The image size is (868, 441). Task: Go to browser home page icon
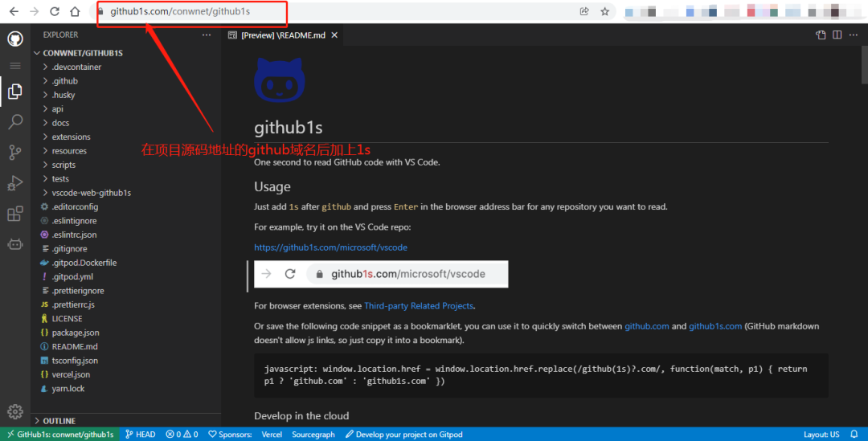coord(75,11)
